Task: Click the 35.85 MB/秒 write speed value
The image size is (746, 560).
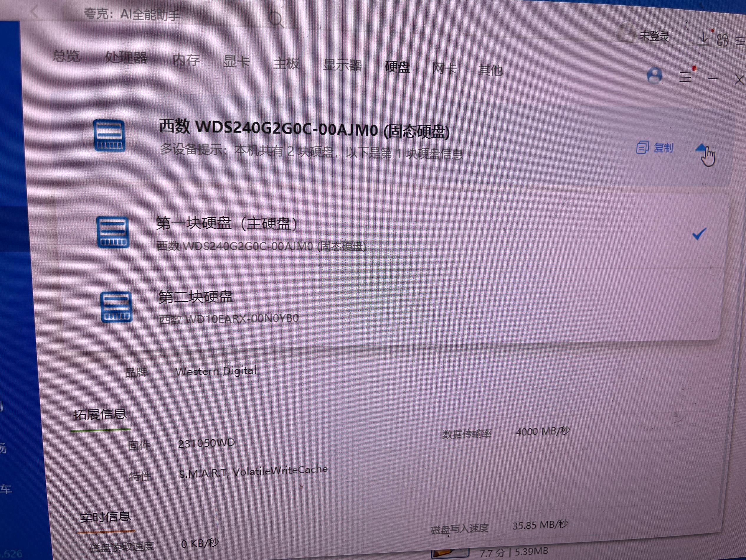Action: tap(540, 525)
